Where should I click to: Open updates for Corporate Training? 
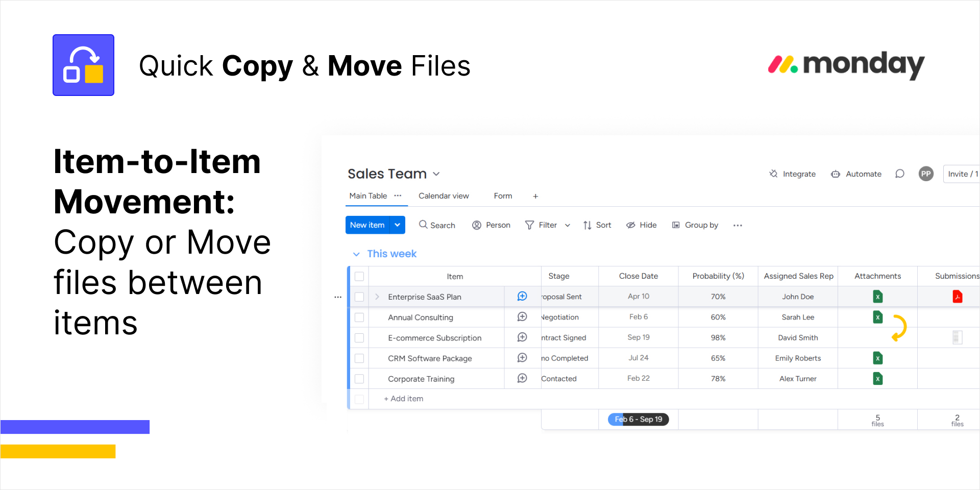pyautogui.click(x=522, y=378)
